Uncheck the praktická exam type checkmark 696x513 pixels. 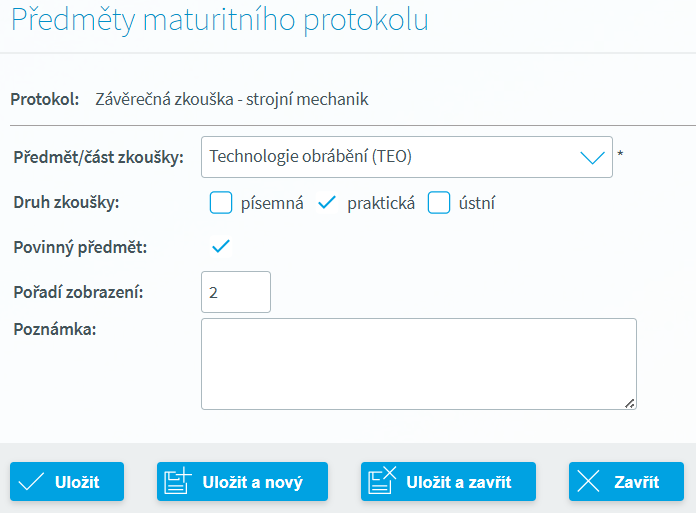[x=327, y=203]
